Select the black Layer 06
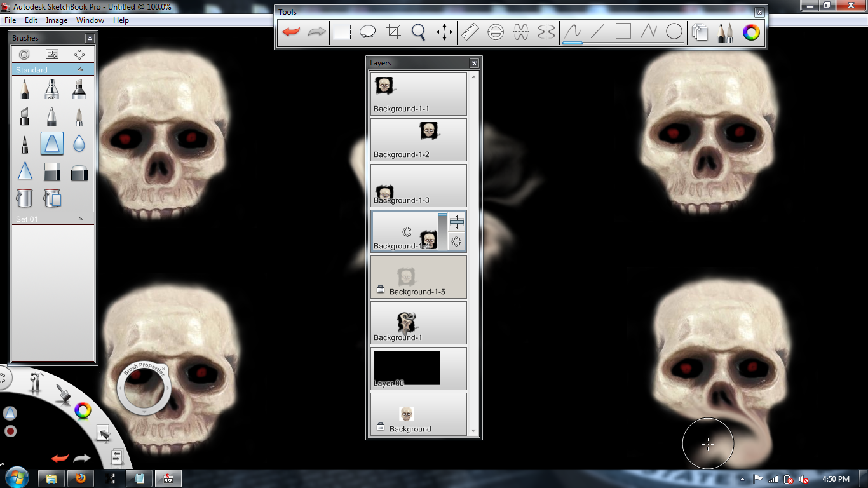The image size is (868, 488). tap(419, 369)
